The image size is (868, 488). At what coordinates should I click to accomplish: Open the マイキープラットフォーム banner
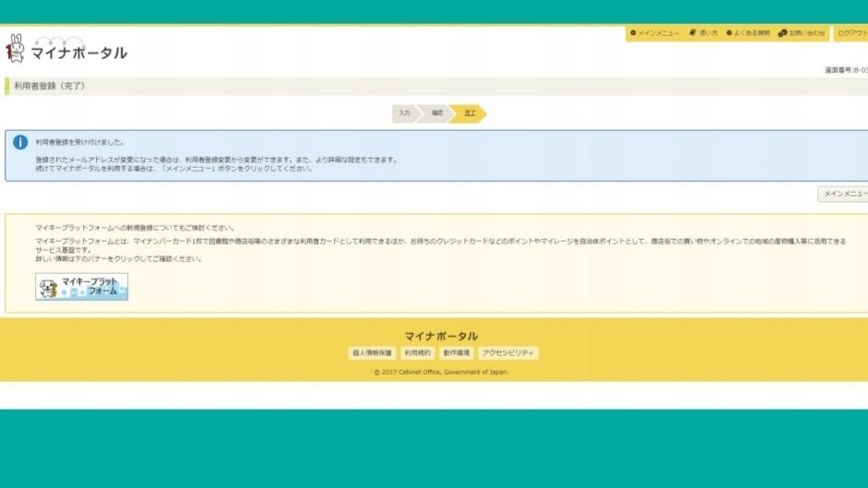pos(82,287)
